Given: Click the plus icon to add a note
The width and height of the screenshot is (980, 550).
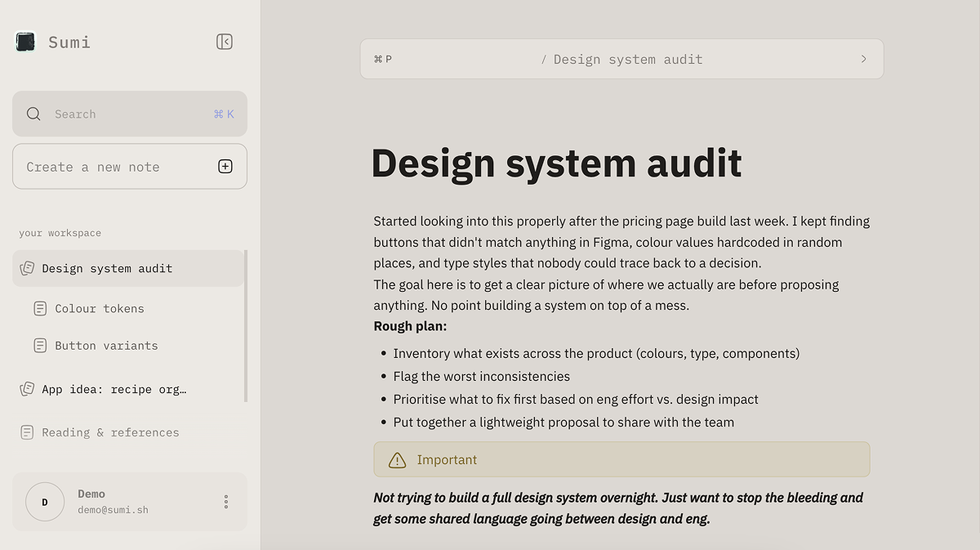Looking at the screenshot, I should pyautogui.click(x=225, y=167).
